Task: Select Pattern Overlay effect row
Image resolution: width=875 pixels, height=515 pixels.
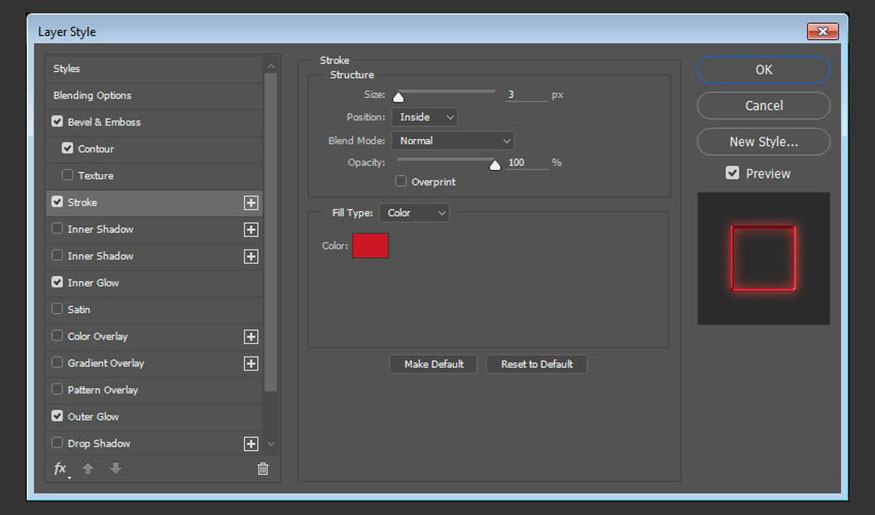Action: click(x=154, y=390)
